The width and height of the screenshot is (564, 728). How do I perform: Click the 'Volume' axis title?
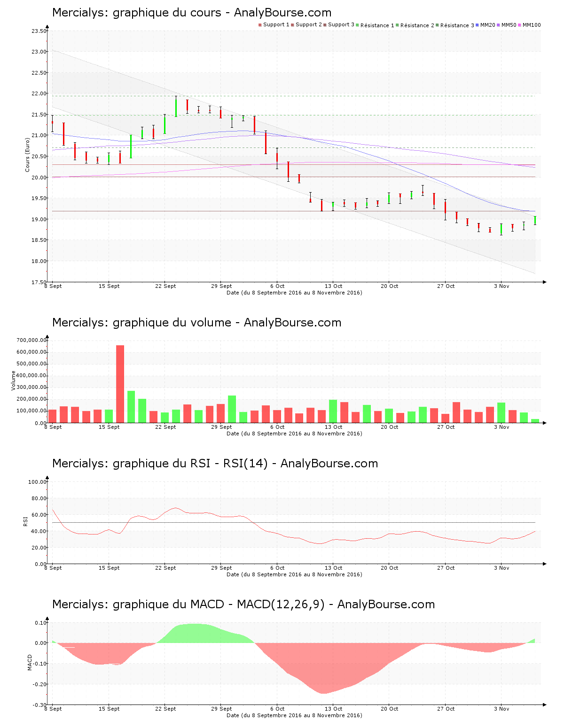(x=13, y=380)
